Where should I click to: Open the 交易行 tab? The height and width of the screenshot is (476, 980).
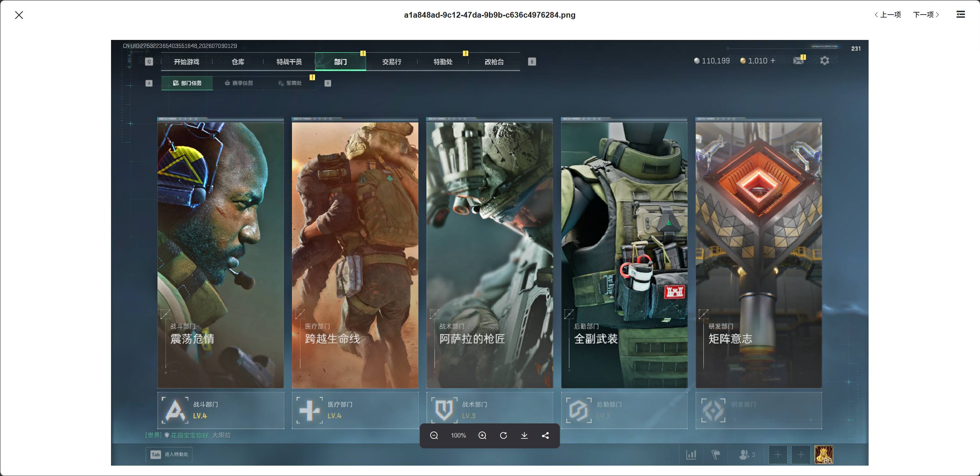(392, 62)
